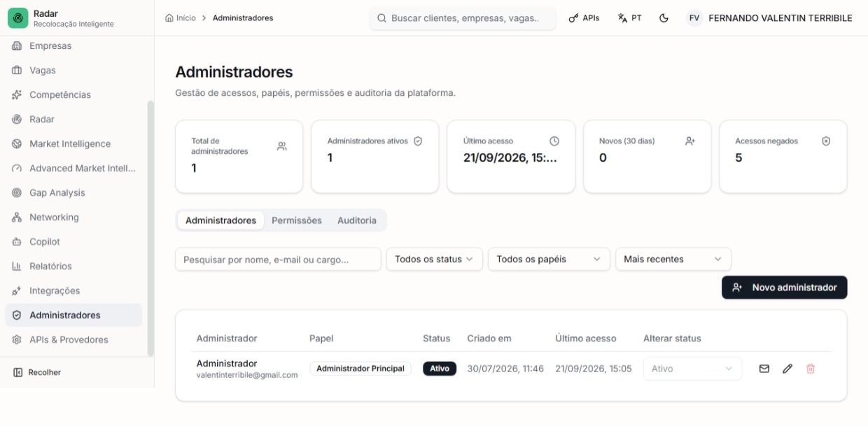The width and height of the screenshot is (868, 426).
Task: Switch to the Auditoria tab
Action: [357, 220]
